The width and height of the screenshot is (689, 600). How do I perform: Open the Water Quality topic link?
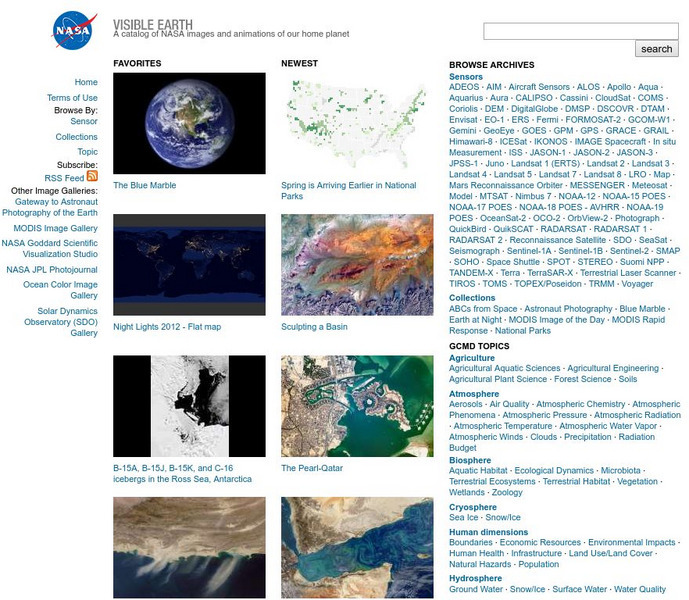pyautogui.click(x=640, y=589)
